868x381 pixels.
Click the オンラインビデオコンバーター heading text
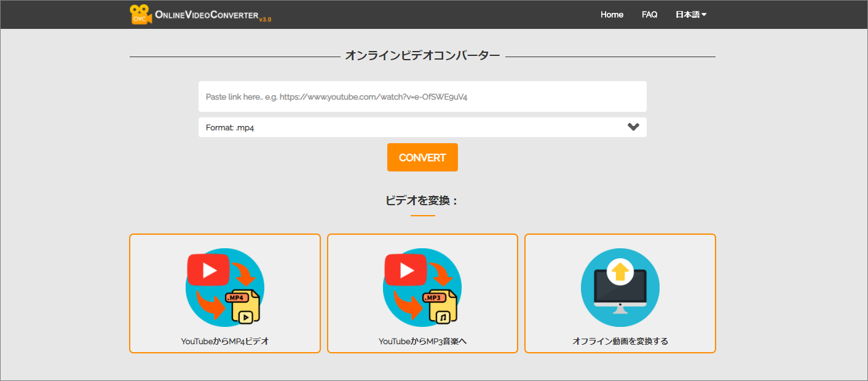[422, 56]
